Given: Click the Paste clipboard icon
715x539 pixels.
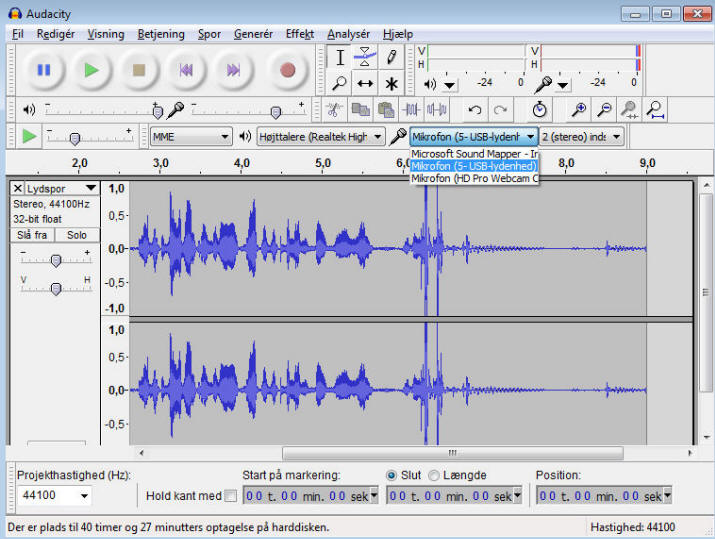Looking at the screenshot, I should (x=386, y=110).
